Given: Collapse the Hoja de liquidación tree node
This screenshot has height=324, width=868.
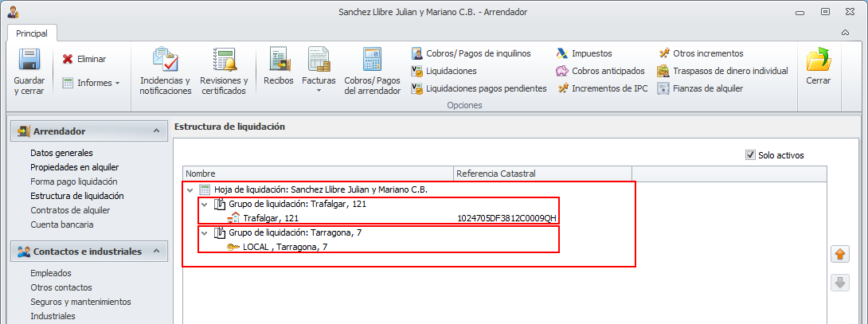Looking at the screenshot, I should tap(190, 190).
